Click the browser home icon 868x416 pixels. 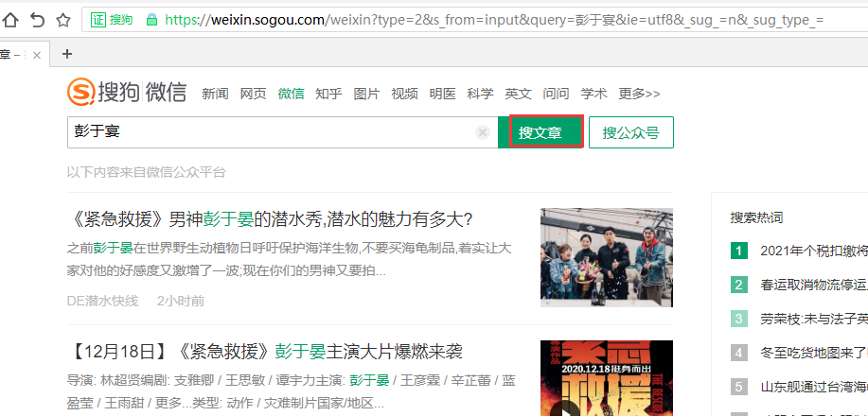tap(10, 21)
